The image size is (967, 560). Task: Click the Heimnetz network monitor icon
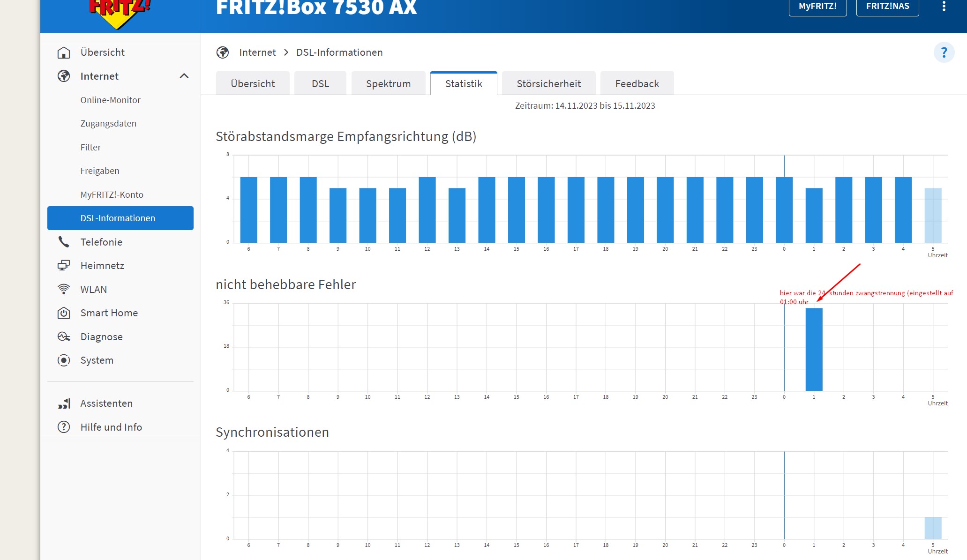[64, 266]
